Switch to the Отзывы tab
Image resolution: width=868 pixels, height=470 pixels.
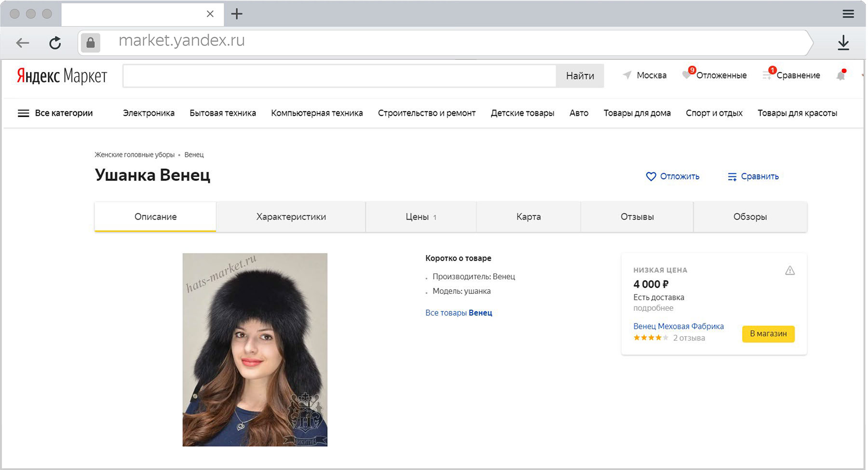(x=637, y=217)
